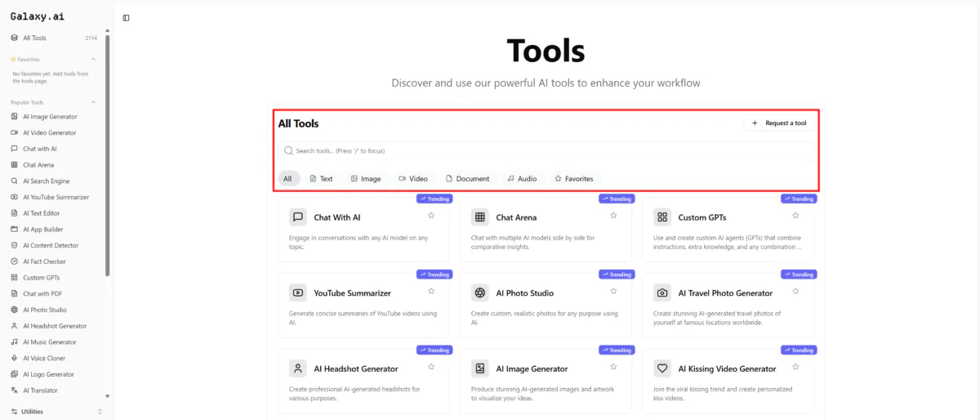Click the Chat Arena sidebar grid icon
This screenshot has width=980, height=420.
15,165
